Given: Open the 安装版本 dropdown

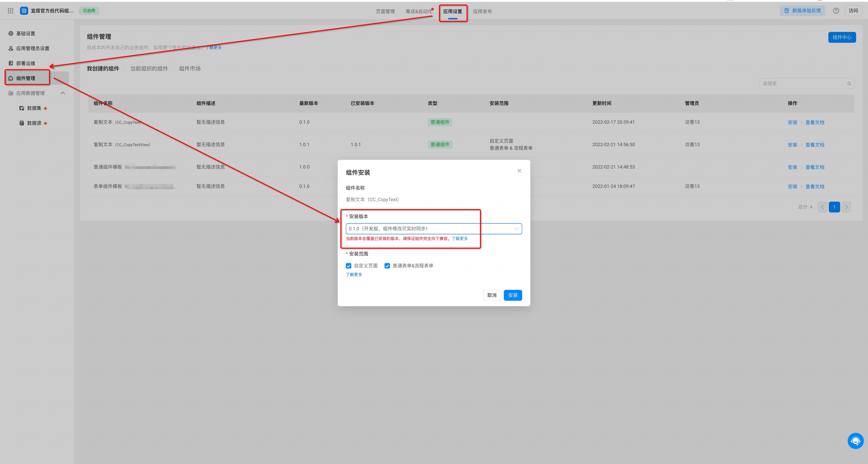Looking at the screenshot, I should tap(434, 229).
